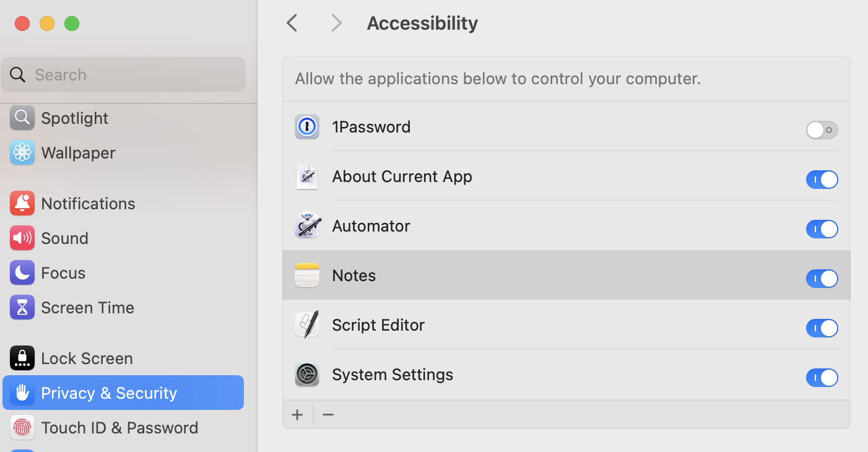The width and height of the screenshot is (868, 452).
Task: Click the Touch ID fingerprint icon
Action: 22,428
